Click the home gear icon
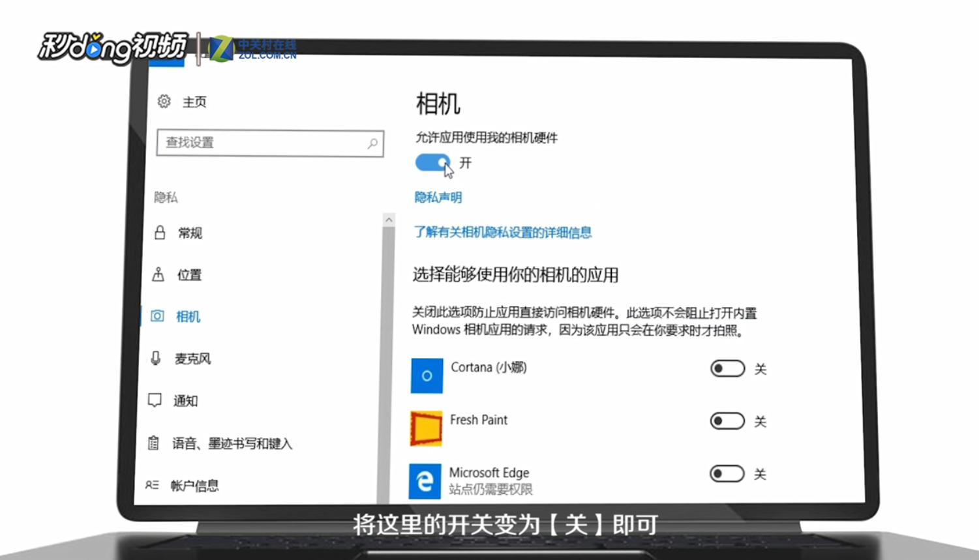Screen dimensions: 979x560 [x=164, y=101]
